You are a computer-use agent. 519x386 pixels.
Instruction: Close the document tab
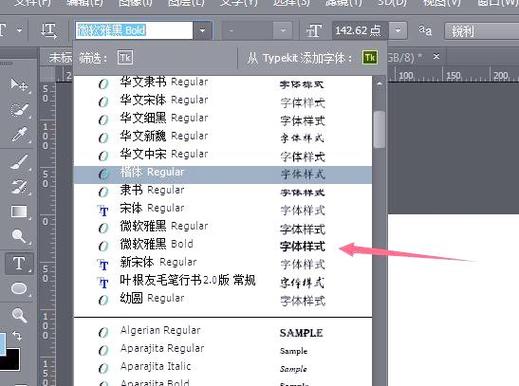436,57
